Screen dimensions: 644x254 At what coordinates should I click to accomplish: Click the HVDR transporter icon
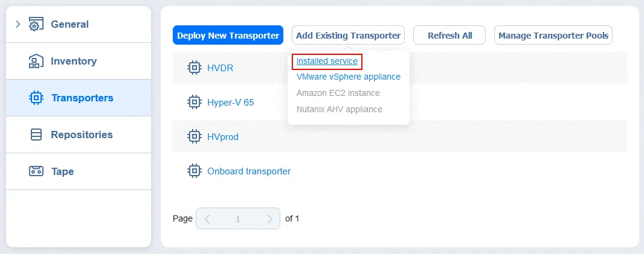194,68
